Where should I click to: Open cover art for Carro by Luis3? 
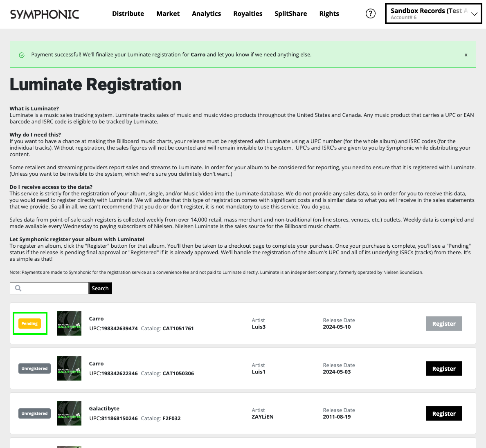tap(69, 323)
